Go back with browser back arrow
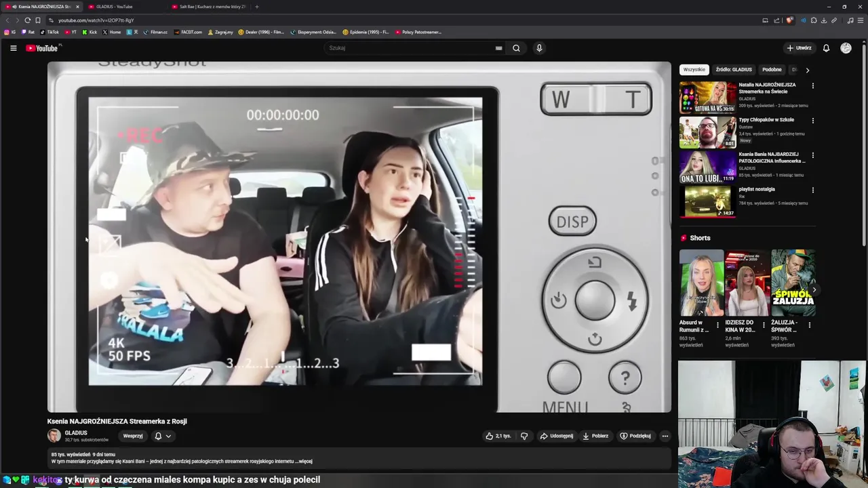Screen dimensions: 868x488 pyautogui.click(x=7, y=20)
